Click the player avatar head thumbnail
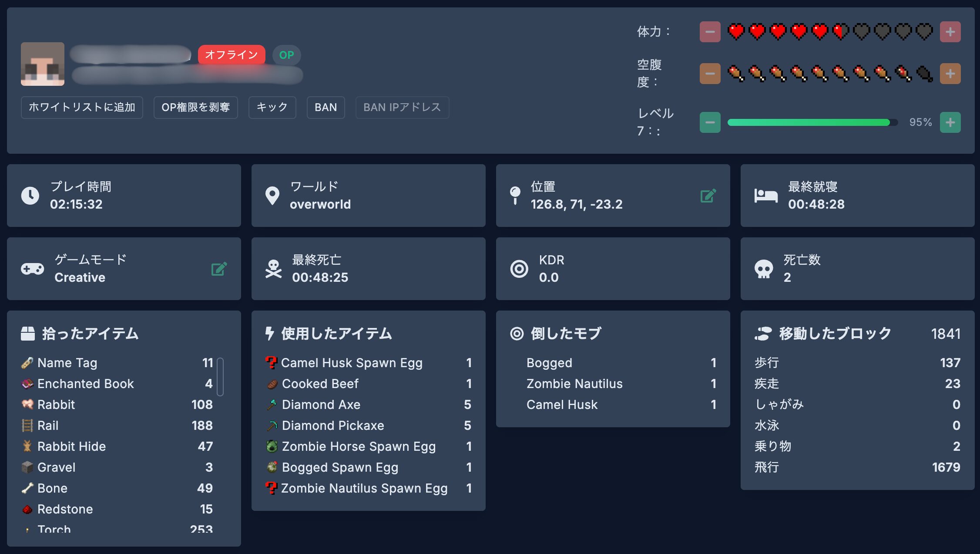The image size is (980, 554). (x=43, y=64)
